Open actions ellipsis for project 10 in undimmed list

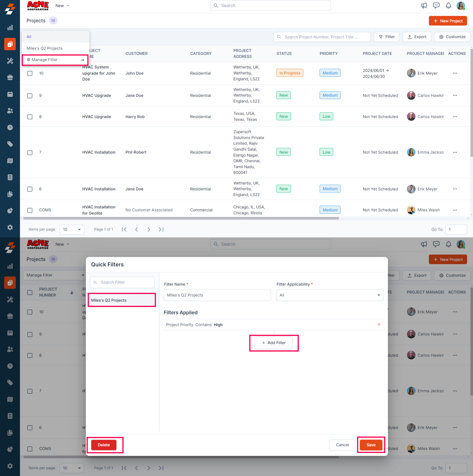pyautogui.click(x=455, y=73)
